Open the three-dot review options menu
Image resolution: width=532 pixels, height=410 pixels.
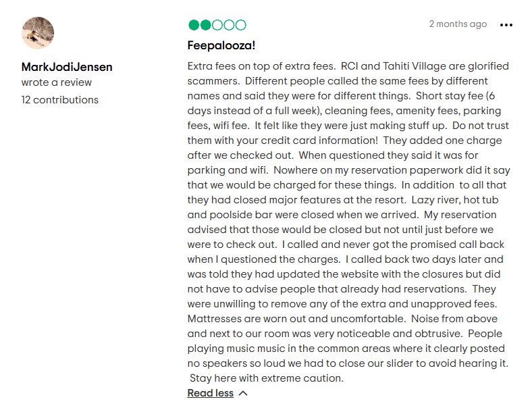coord(506,25)
